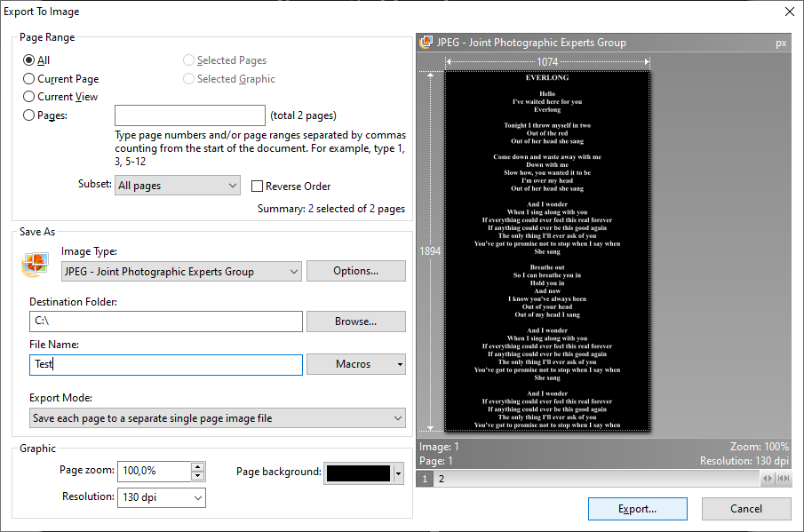Switch preview to page 2 tab

442,479
